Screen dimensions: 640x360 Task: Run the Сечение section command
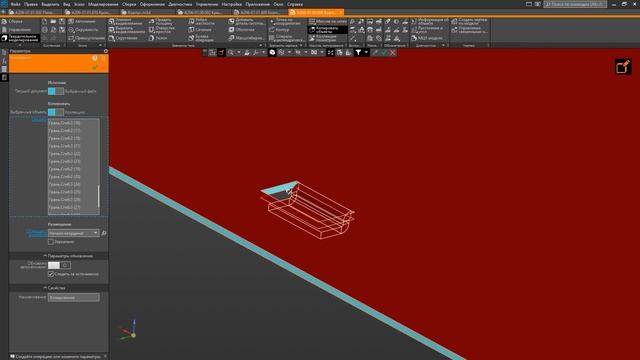pos(200,30)
